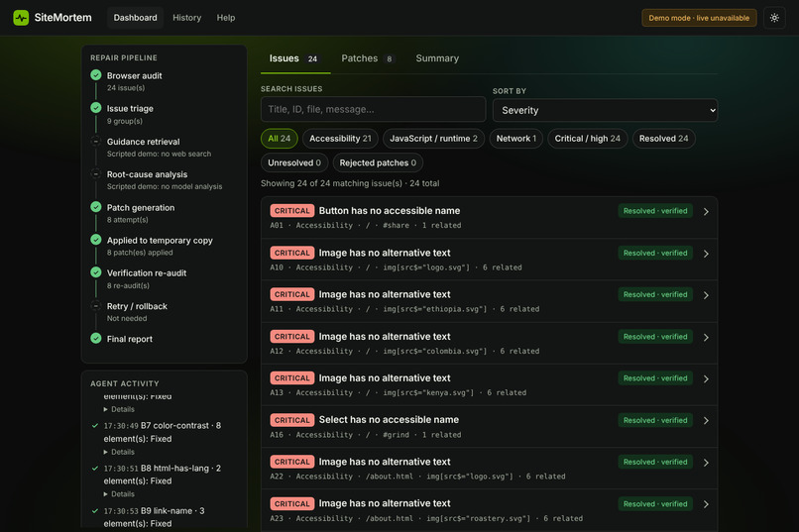Image resolution: width=799 pixels, height=532 pixels.
Task: Open the Dashboard nav item
Action: click(x=135, y=18)
